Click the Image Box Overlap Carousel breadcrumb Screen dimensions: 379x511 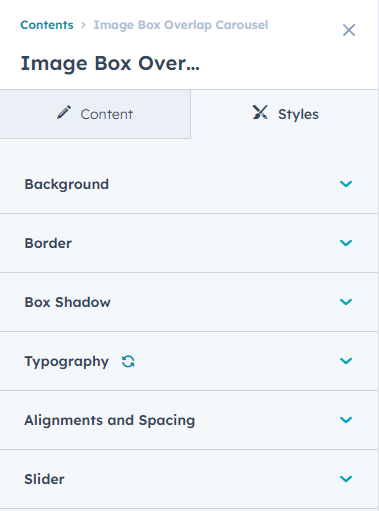[181, 25]
